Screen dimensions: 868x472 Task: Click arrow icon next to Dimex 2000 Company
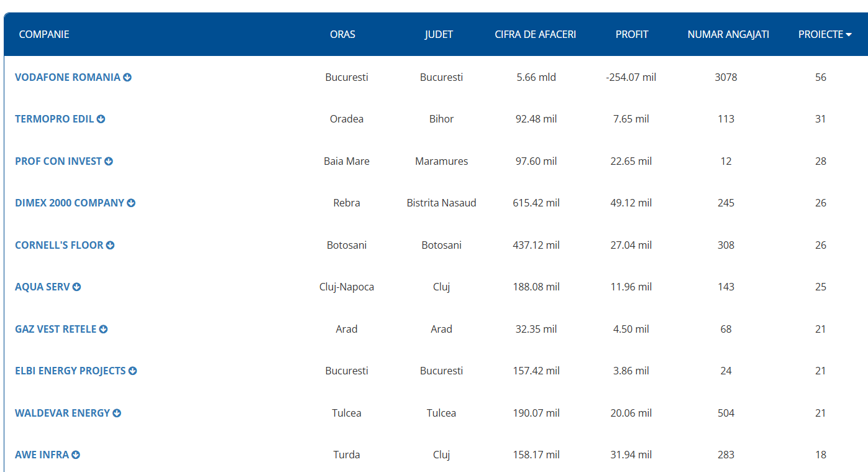click(131, 203)
